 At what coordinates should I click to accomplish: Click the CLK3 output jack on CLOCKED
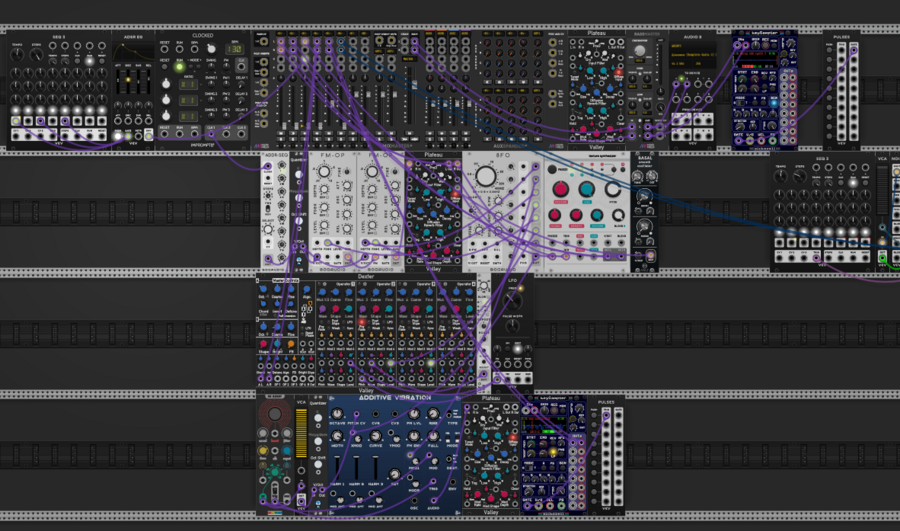[241, 134]
